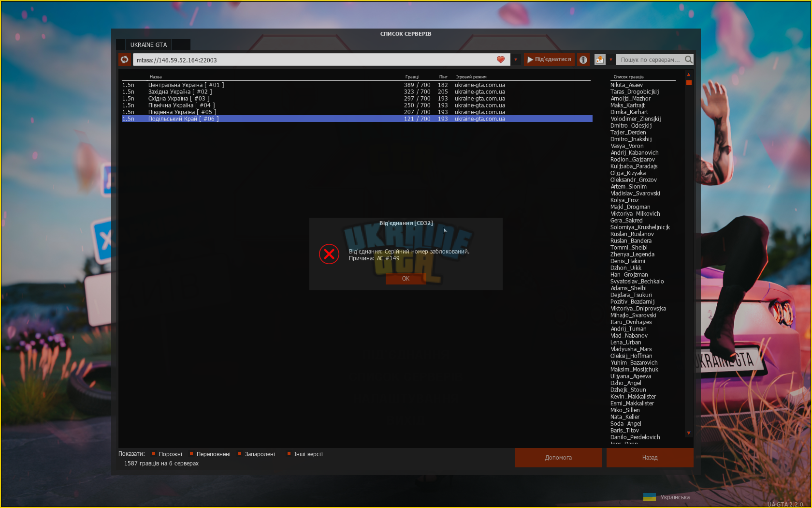Select player Yuhim_Bazarovich

(634, 362)
